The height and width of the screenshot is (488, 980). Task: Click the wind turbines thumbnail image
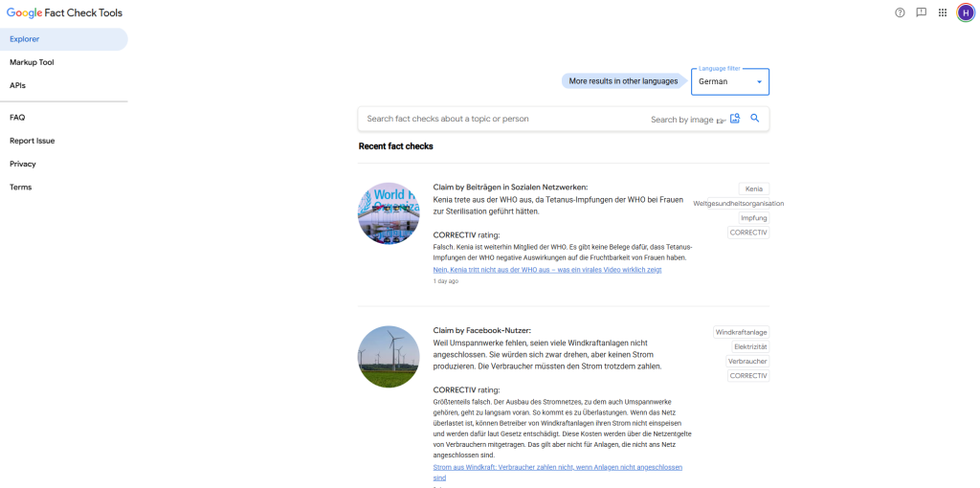(x=389, y=357)
